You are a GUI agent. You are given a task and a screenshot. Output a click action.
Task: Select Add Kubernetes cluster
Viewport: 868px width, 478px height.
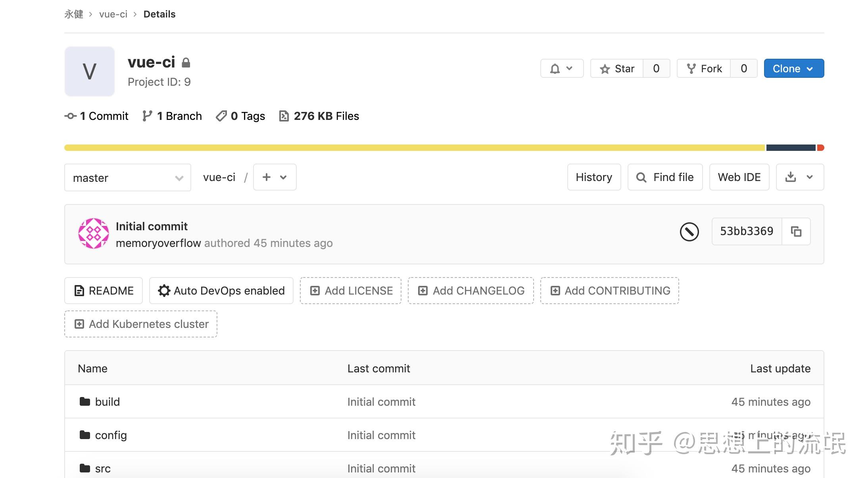click(140, 324)
